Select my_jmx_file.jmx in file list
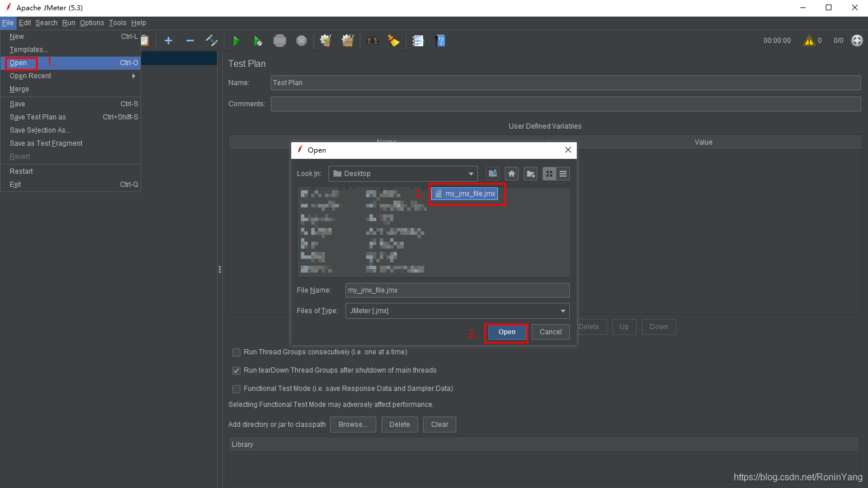This screenshot has height=488, width=868. tap(465, 194)
